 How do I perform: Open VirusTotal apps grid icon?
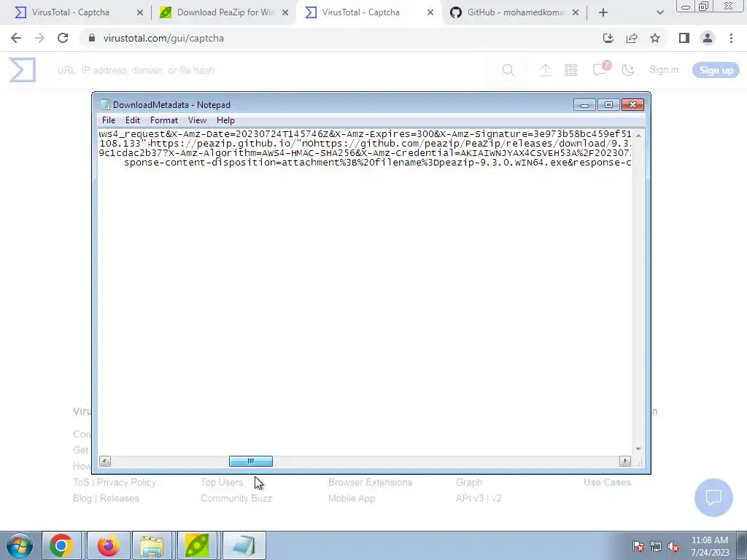[570, 71]
